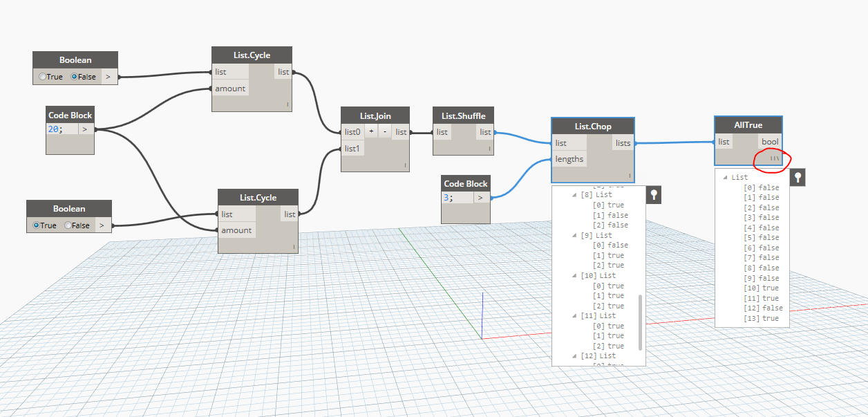Select the AllTrue node title bar
Viewport: 868px width, 417px height.
coord(748,125)
